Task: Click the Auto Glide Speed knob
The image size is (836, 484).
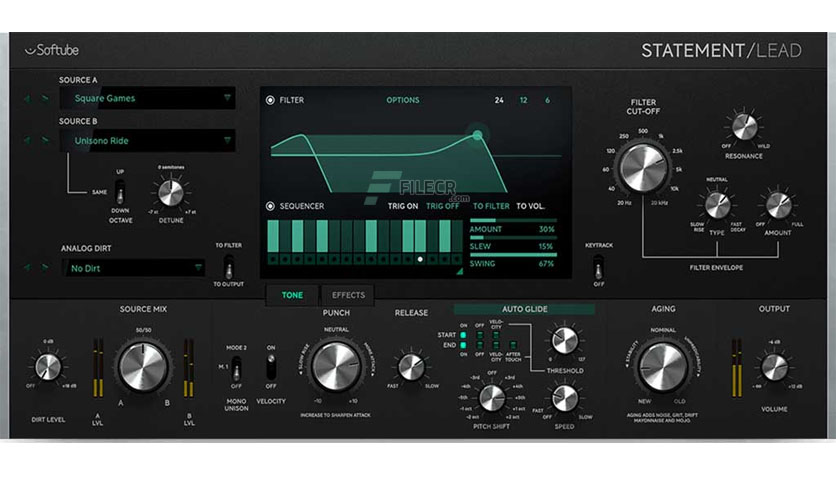Action: [x=564, y=398]
